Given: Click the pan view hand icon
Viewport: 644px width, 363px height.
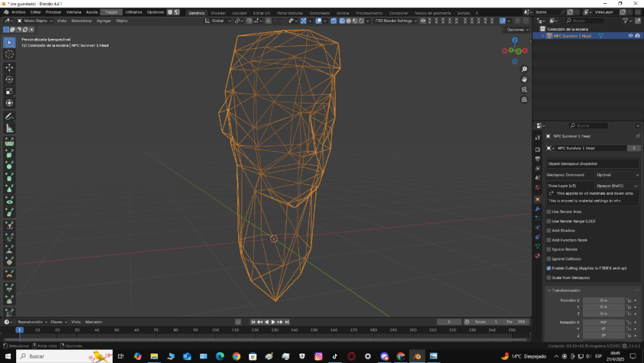Looking at the screenshot, I should [525, 79].
